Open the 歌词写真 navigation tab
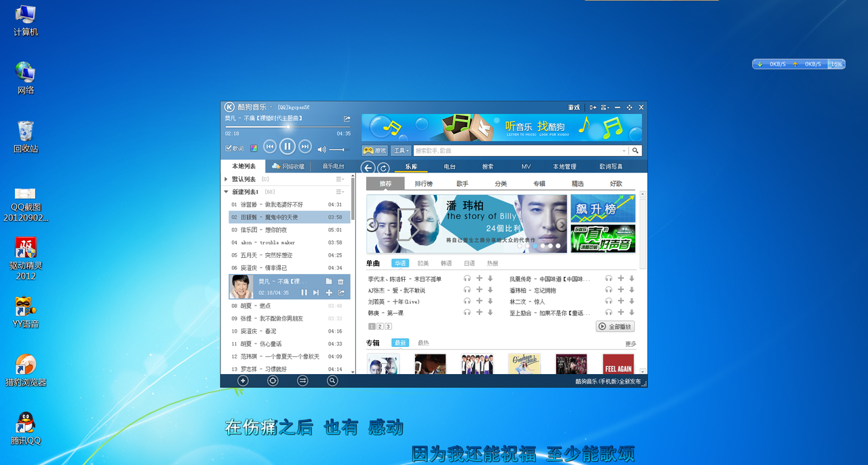Screen dimensions: 868x465 pos(610,166)
